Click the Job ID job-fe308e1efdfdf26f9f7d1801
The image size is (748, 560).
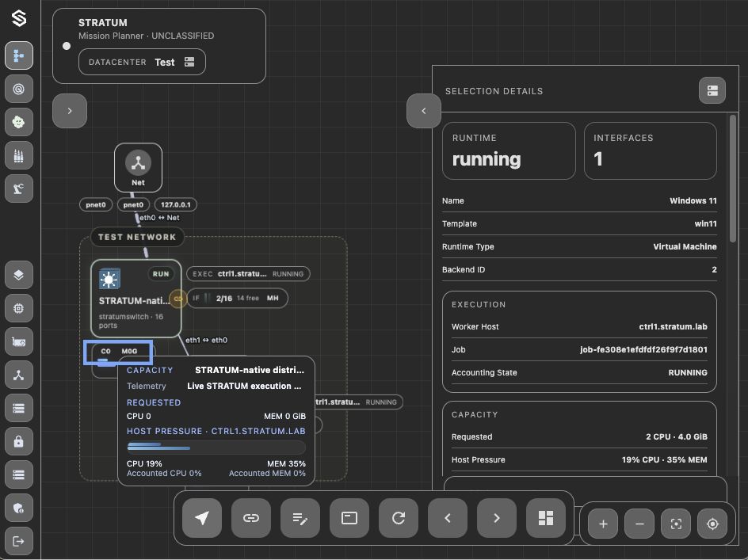click(643, 349)
